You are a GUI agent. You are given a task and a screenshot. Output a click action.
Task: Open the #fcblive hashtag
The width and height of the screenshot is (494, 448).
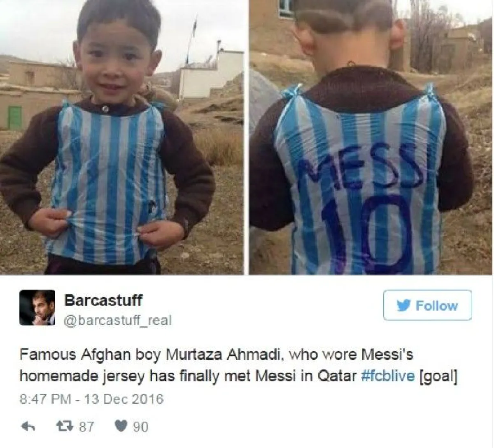(388, 376)
